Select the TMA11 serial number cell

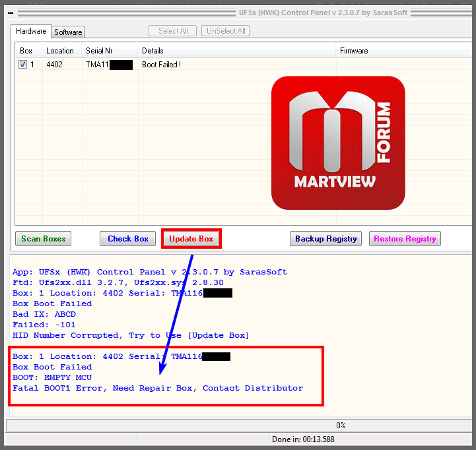tap(110, 65)
